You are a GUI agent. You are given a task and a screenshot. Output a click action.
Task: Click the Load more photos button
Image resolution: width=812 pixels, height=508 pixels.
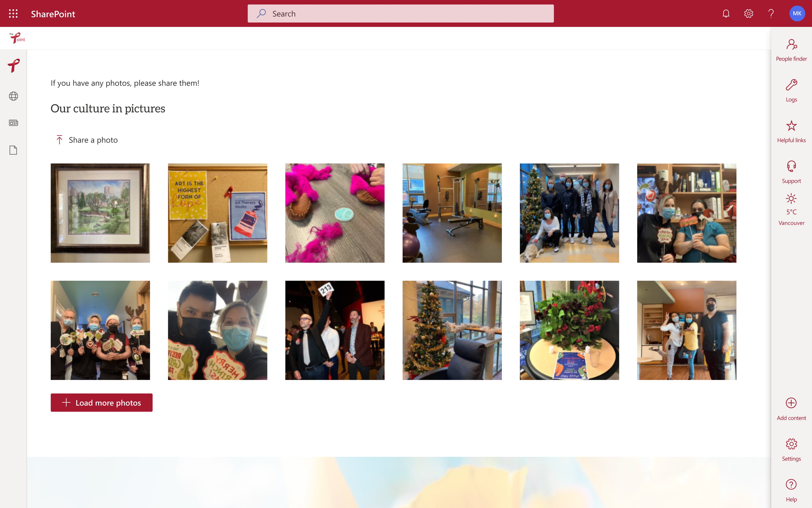[x=101, y=402]
